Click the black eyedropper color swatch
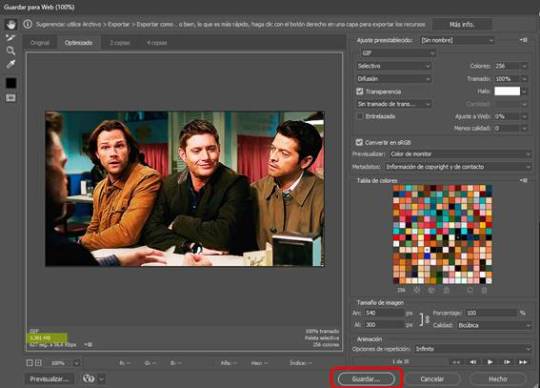Image resolution: width=540 pixels, height=388 pixels. (11, 83)
